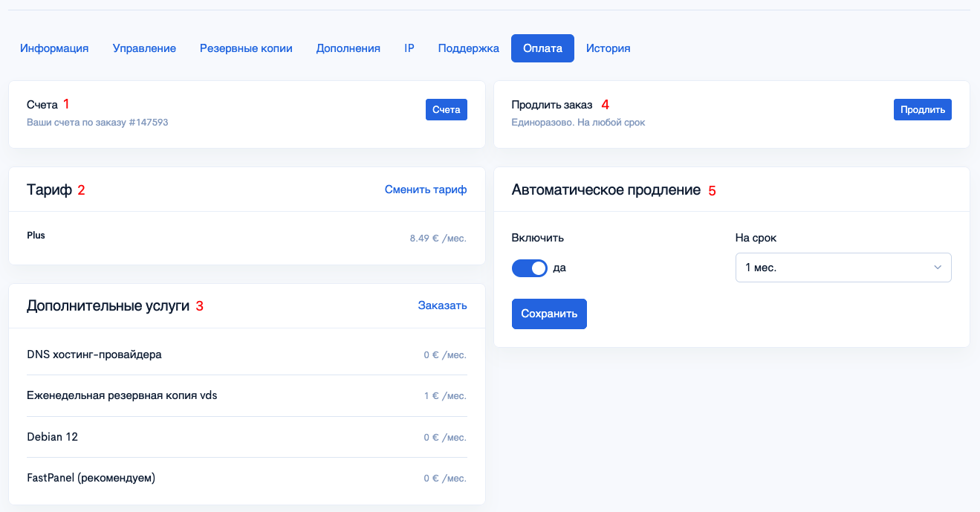This screenshot has height=512, width=980.
Task: Click the 1 € /мес. backup price
Action: point(445,396)
